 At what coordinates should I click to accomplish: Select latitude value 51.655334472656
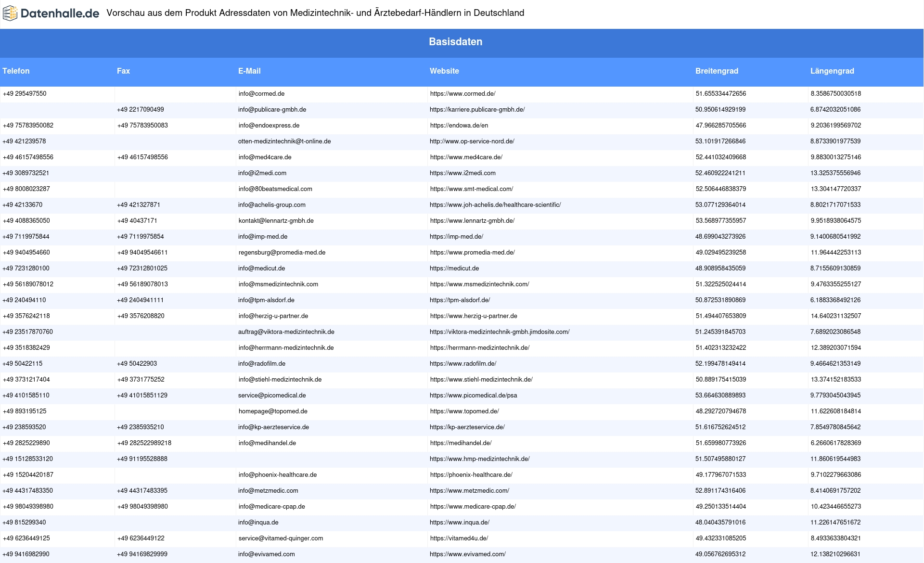pyautogui.click(x=721, y=94)
